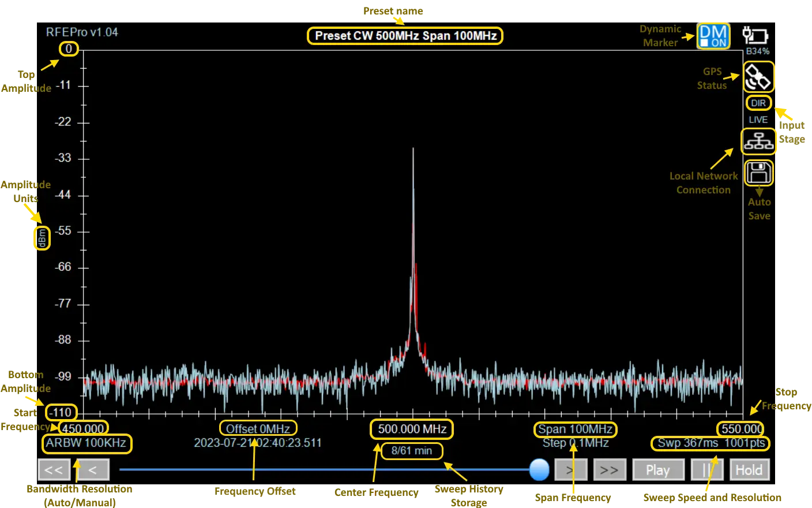Jump back with the << button
This screenshot has width=812, height=508.
(54, 470)
